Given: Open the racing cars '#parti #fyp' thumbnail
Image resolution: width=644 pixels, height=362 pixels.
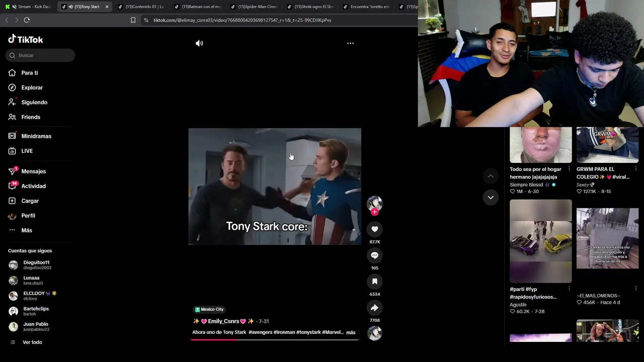Looking at the screenshot, I should point(541,241).
